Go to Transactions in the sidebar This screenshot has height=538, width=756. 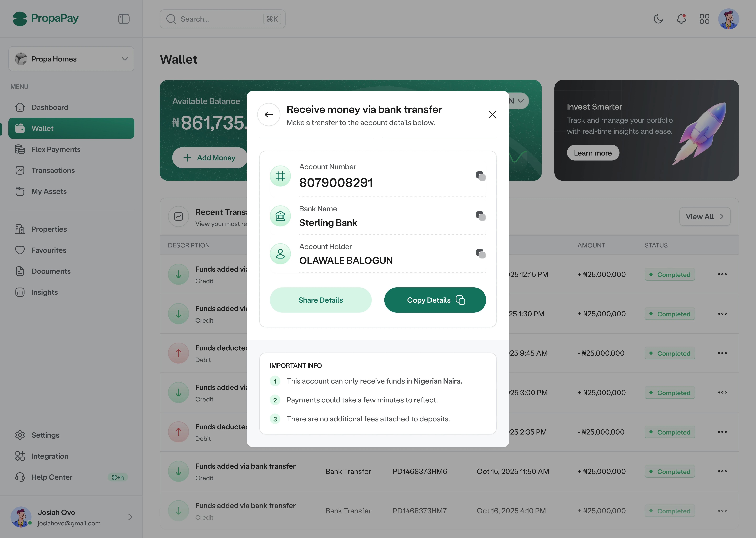53,170
